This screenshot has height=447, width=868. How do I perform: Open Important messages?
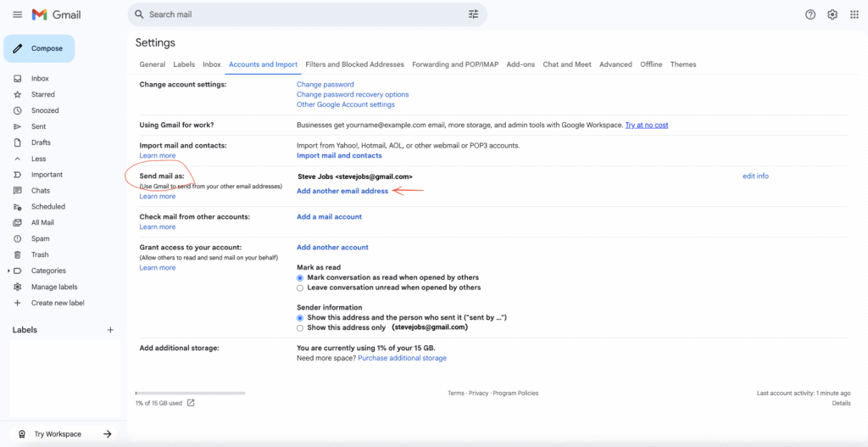coord(47,175)
